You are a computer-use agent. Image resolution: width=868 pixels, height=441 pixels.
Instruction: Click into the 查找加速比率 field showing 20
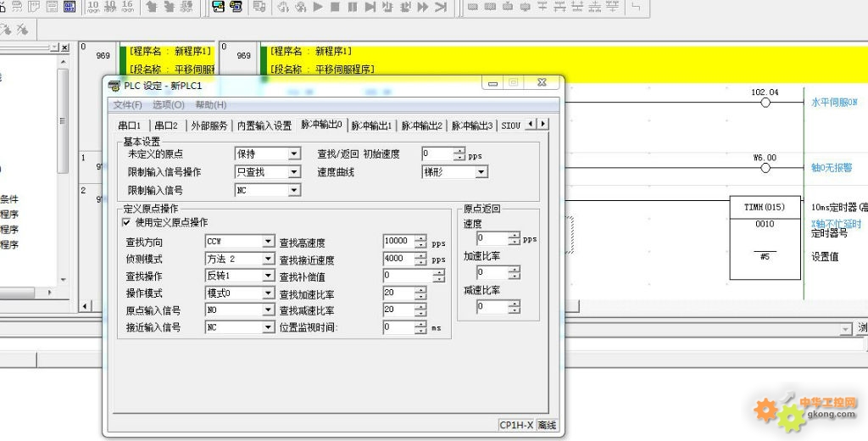coord(398,293)
